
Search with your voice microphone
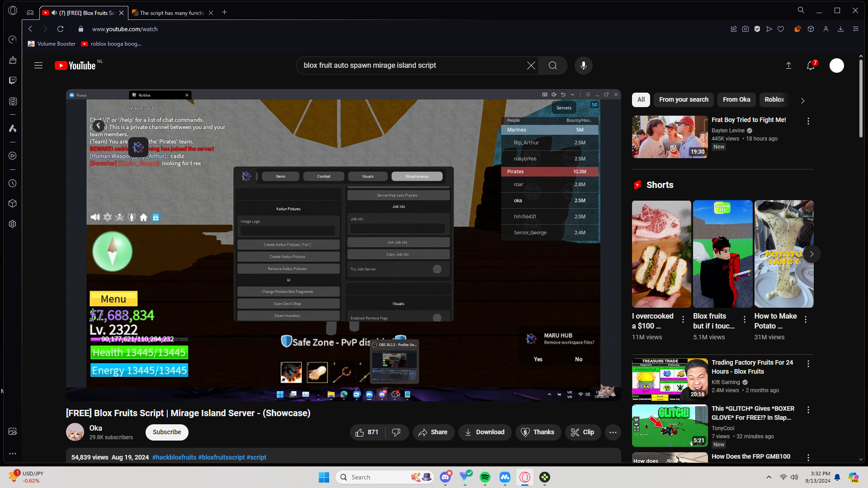[x=584, y=66]
